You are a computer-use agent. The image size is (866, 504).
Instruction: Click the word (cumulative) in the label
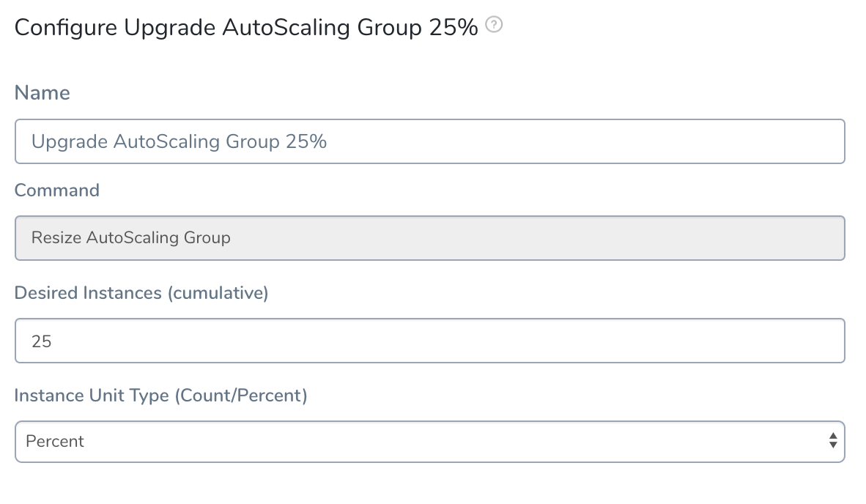[x=218, y=292]
